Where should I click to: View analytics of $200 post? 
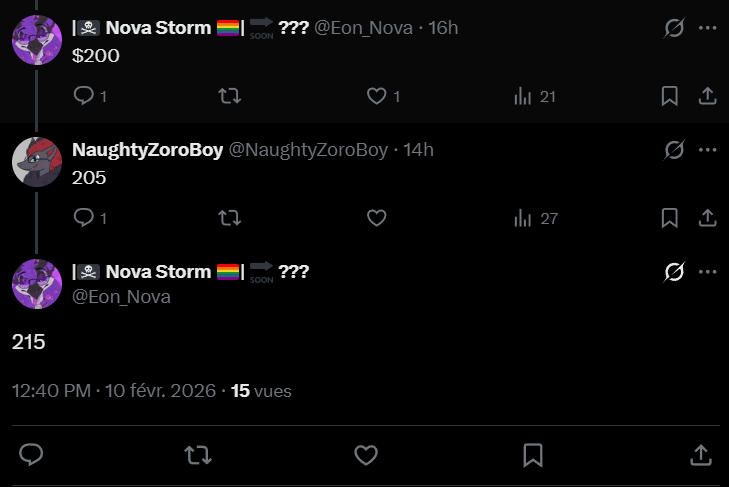click(x=522, y=96)
